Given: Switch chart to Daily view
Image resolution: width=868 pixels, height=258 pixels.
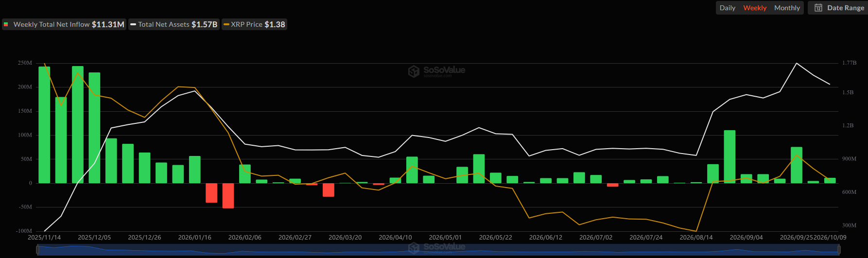Looking at the screenshot, I should point(727,8).
